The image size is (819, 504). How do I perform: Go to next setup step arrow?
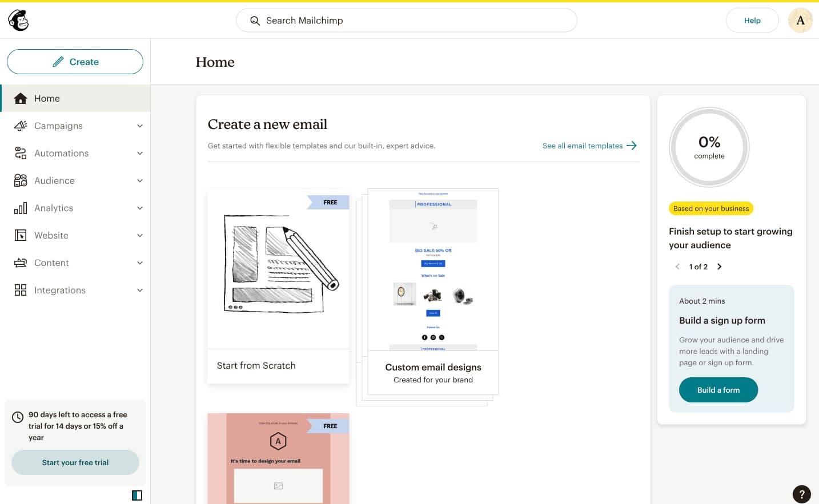point(719,267)
